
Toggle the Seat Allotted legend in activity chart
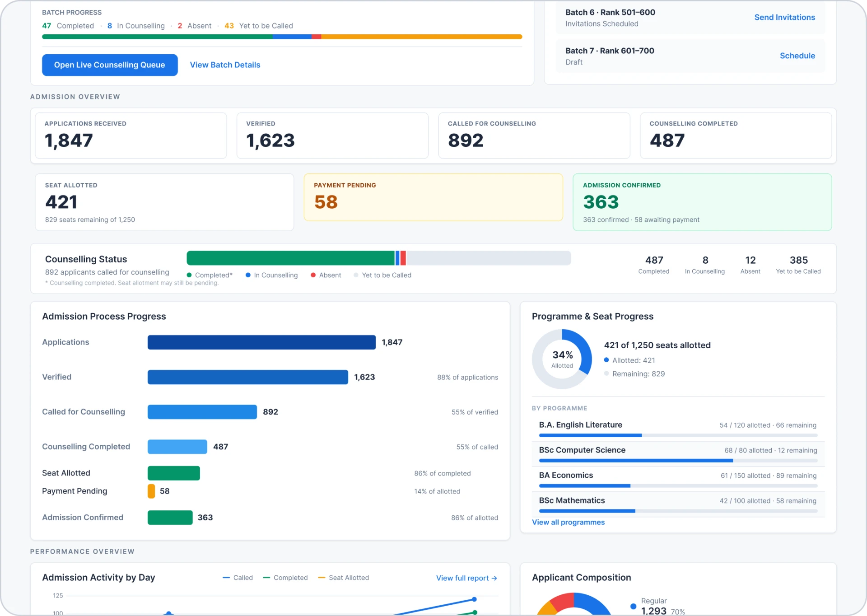[343, 578]
